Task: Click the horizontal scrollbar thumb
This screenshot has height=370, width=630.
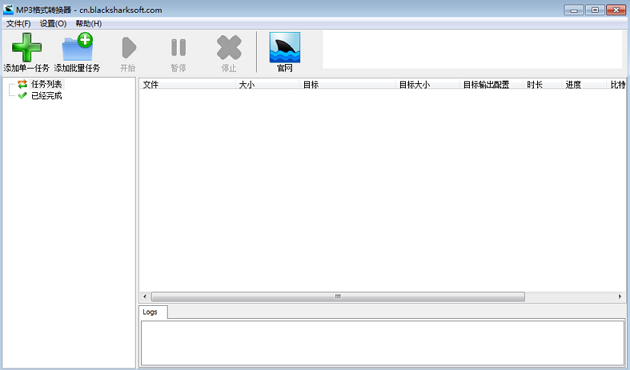Action: 338,296
